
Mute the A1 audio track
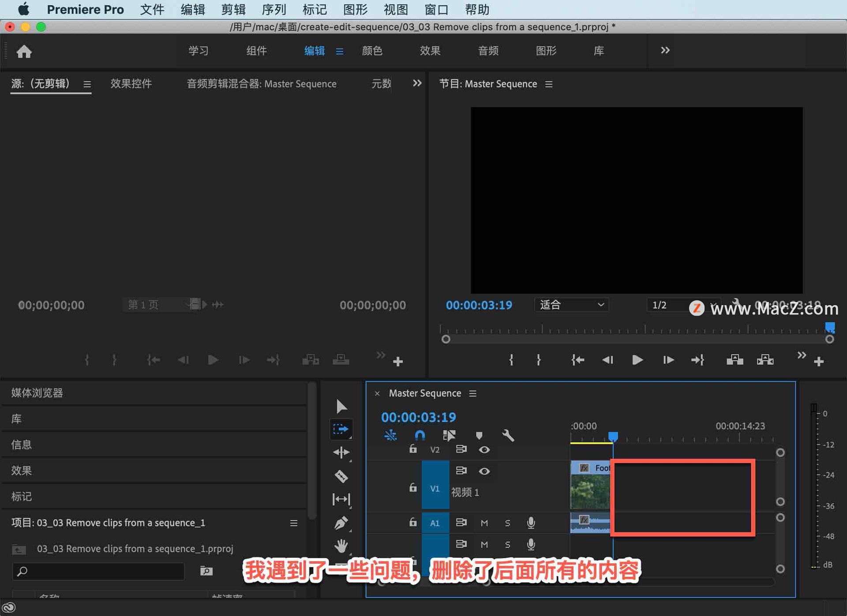484,523
